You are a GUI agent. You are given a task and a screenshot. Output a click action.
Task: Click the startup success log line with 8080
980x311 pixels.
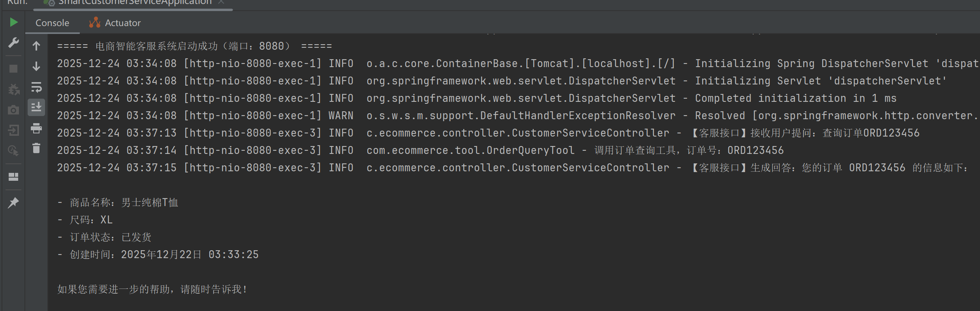pyautogui.click(x=195, y=46)
